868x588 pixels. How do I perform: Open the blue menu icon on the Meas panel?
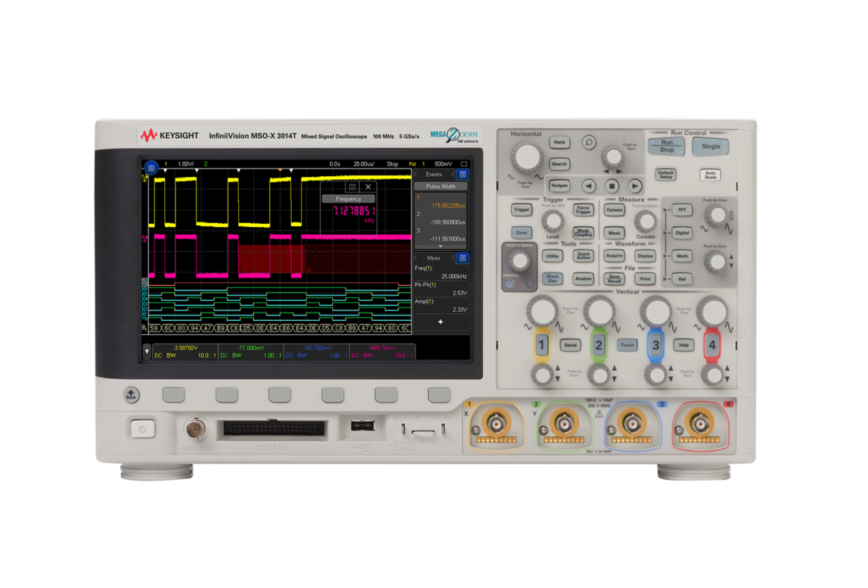coord(462,257)
